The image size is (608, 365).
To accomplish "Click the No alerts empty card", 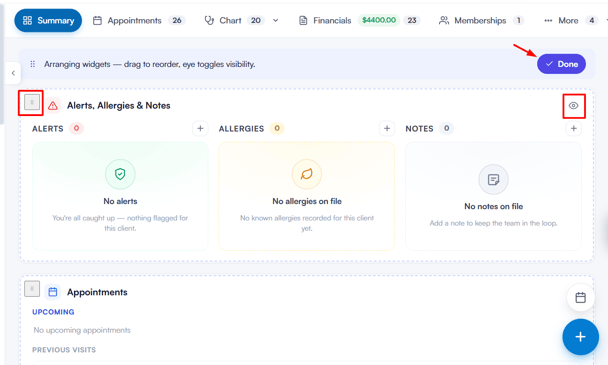I will coord(120,196).
